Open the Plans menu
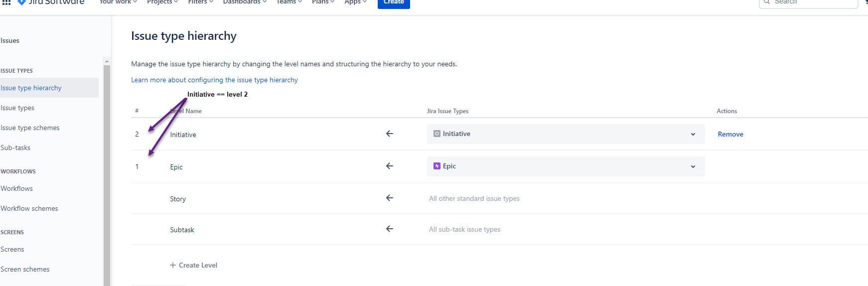 [323, 2]
